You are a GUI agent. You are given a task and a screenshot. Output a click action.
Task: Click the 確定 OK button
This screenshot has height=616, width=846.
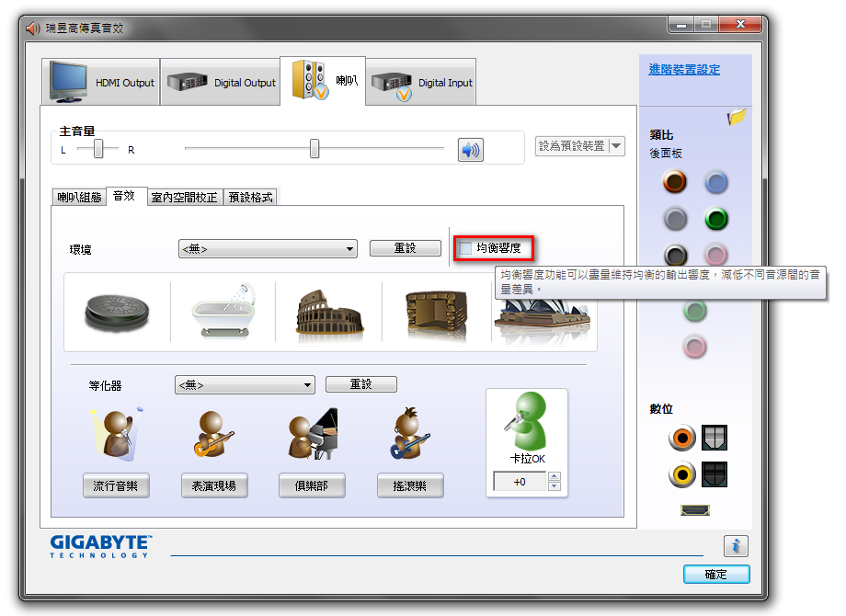[x=716, y=575]
